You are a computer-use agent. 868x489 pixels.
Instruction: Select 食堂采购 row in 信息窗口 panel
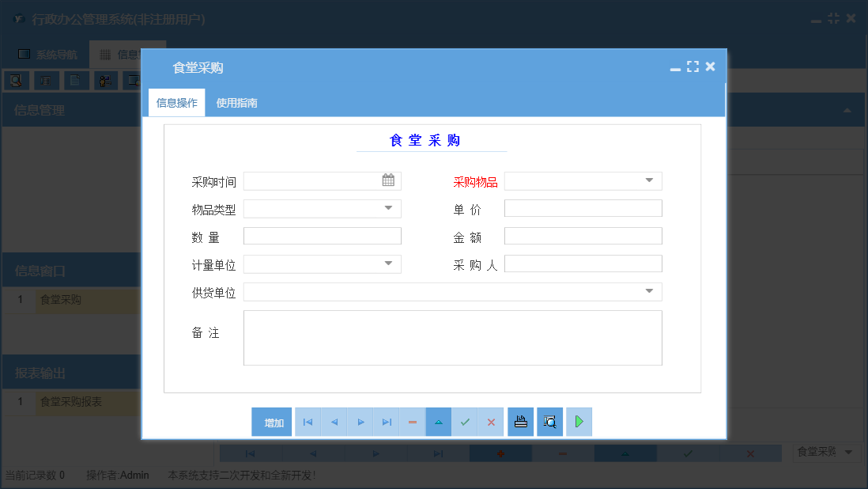pyautogui.click(x=72, y=300)
